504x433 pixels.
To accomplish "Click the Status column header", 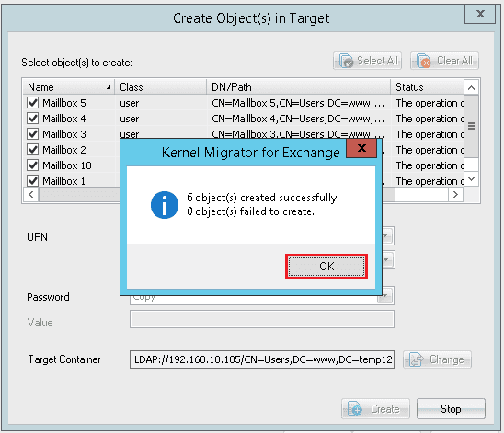I will pyautogui.click(x=428, y=87).
